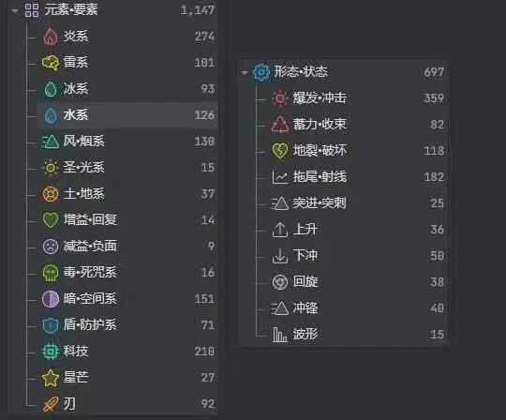Click the broken heart icon for 地裂·破坏
The image size is (506, 420).
280,151
